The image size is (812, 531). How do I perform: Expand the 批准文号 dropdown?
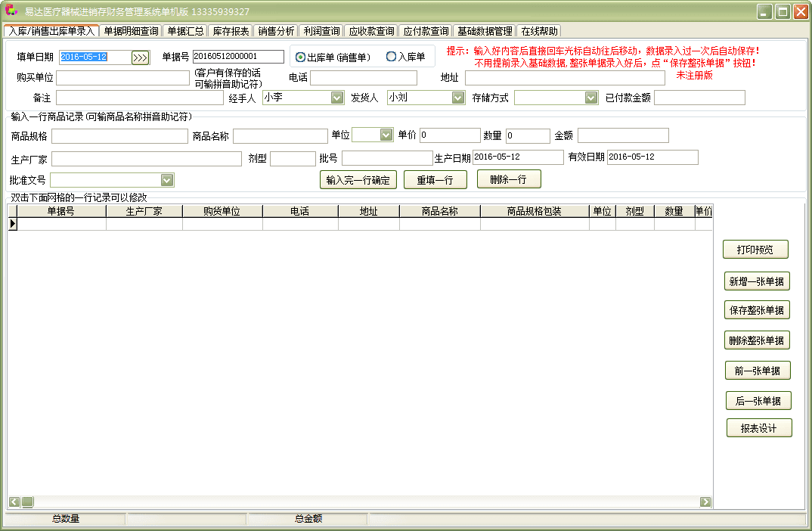pos(167,180)
